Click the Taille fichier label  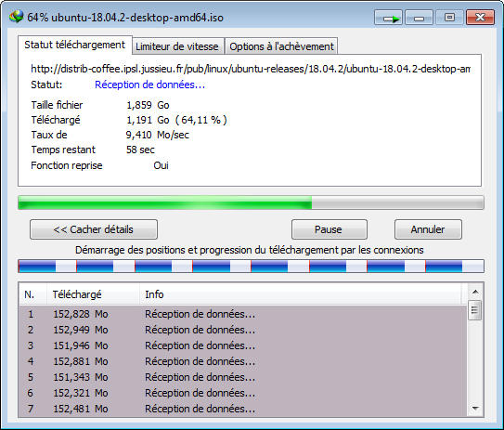(x=57, y=105)
